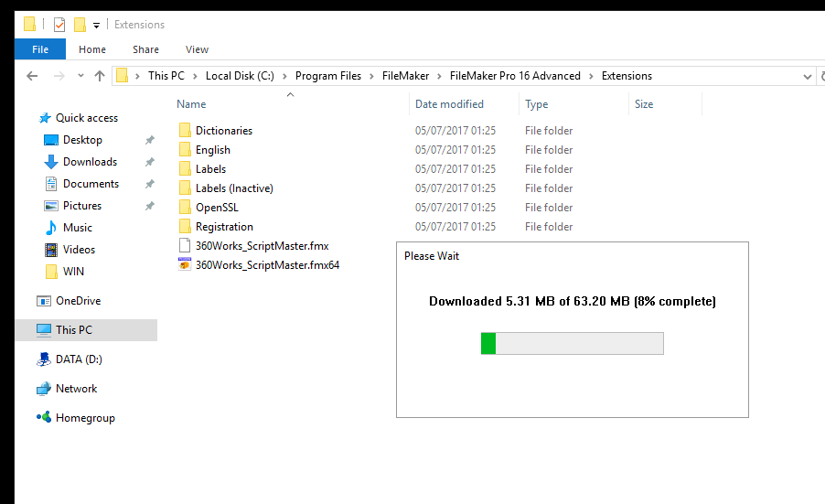This screenshot has height=504, width=825.
Task: Switch to the Home ribbon tab
Action: [x=92, y=49]
